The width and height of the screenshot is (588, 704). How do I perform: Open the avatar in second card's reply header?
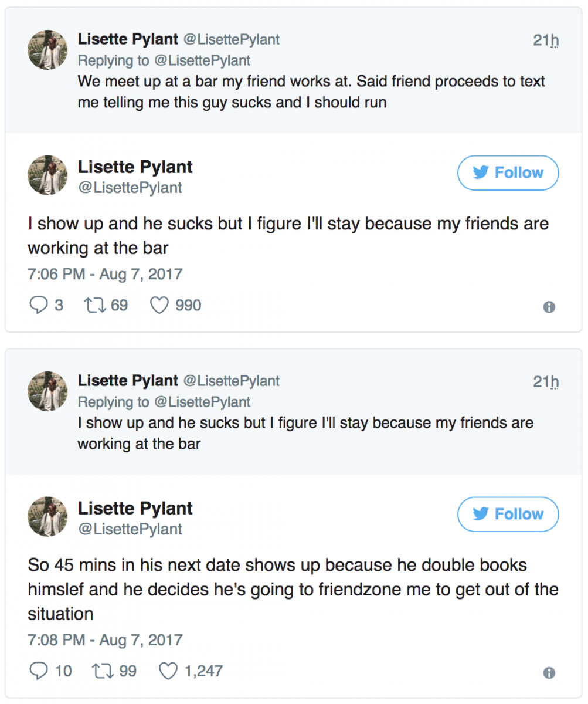[48, 391]
